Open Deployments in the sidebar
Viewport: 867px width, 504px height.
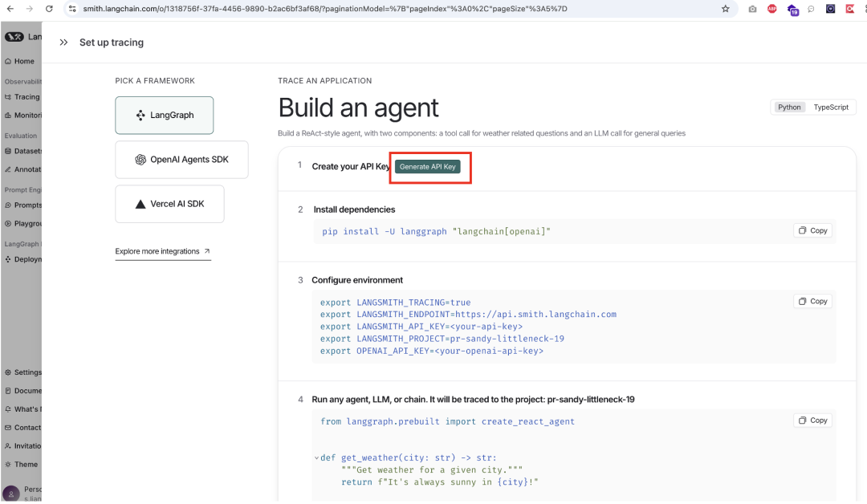click(x=22, y=259)
